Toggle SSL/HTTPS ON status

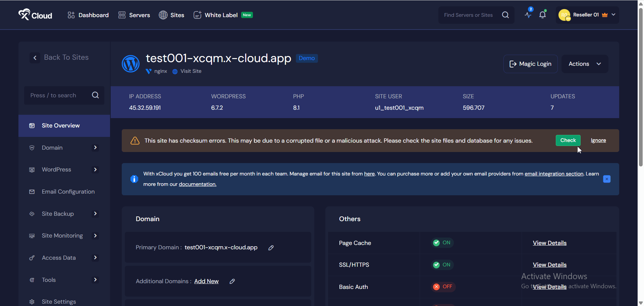tap(442, 265)
